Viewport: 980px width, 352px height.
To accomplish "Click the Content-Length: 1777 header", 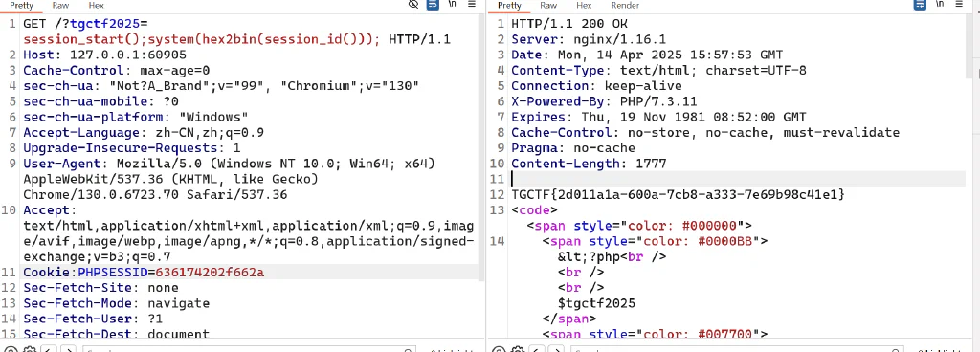I will 589,164.
